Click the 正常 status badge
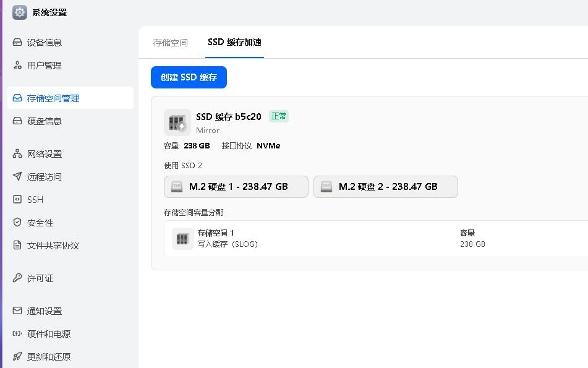The width and height of the screenshot is (588, 368). coord(279,116)
